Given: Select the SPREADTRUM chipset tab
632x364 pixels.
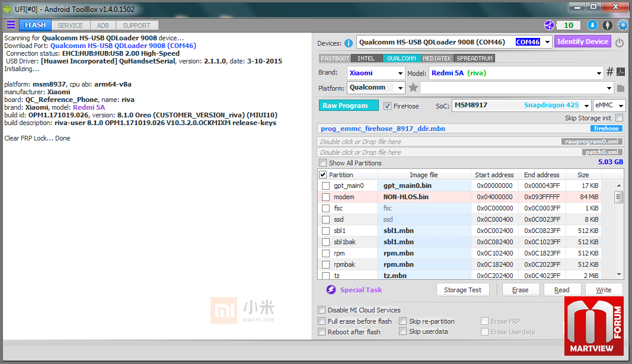Looking at the screenshot, I should 474,59.
